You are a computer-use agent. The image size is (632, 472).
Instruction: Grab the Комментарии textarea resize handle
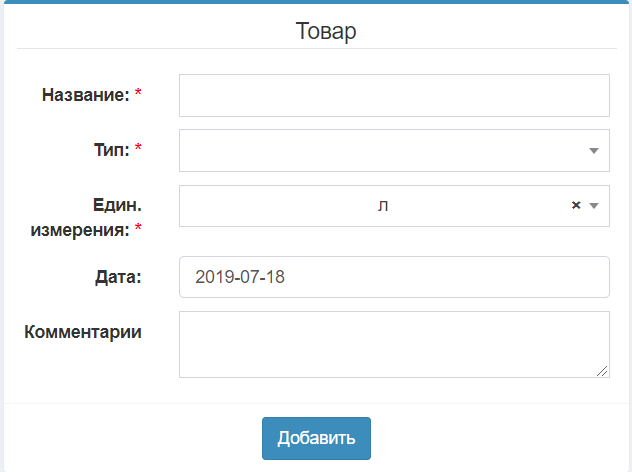point(602,371)
